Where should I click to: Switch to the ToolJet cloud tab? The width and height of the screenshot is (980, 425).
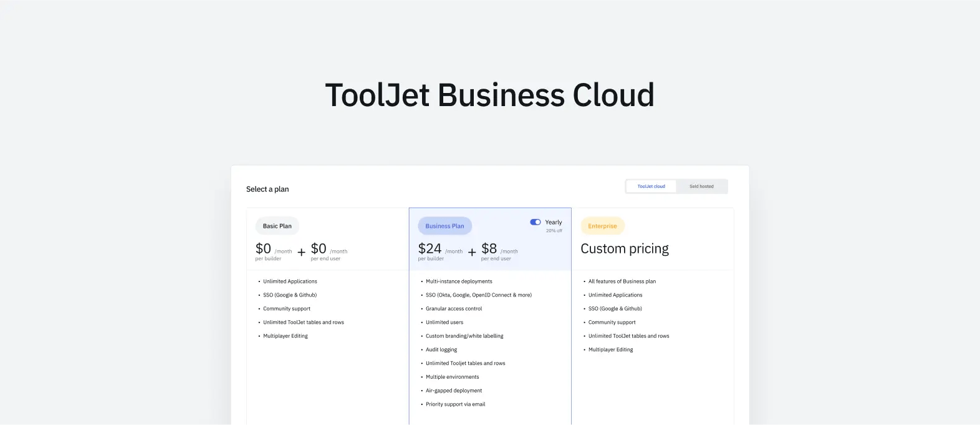(651, 187)
